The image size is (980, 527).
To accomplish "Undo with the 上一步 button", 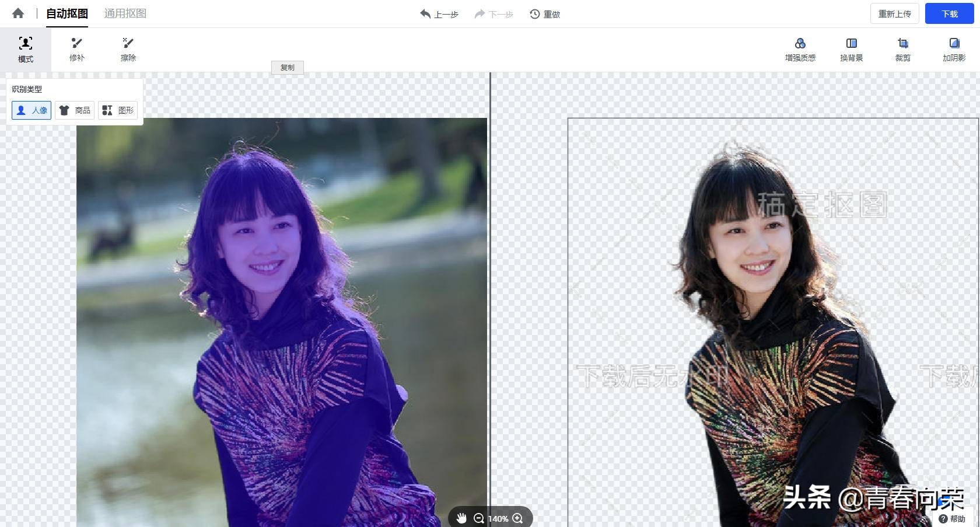I will [439, 14].
